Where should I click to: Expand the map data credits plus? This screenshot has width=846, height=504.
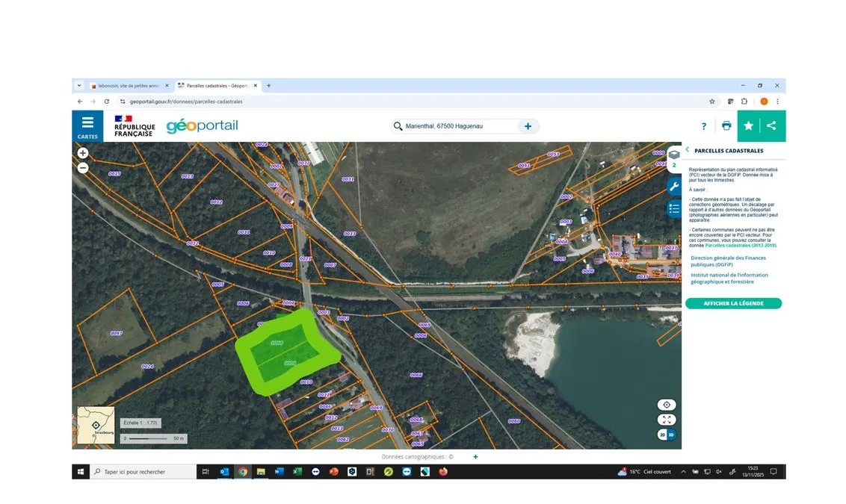click(475, 457)
